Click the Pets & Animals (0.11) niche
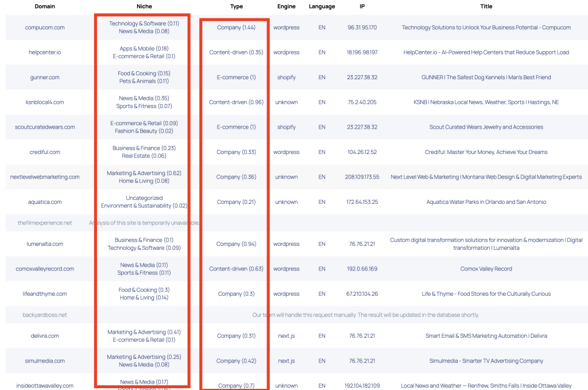The height and width of the screenshot is (390, 588). click(x=144, y=81)
